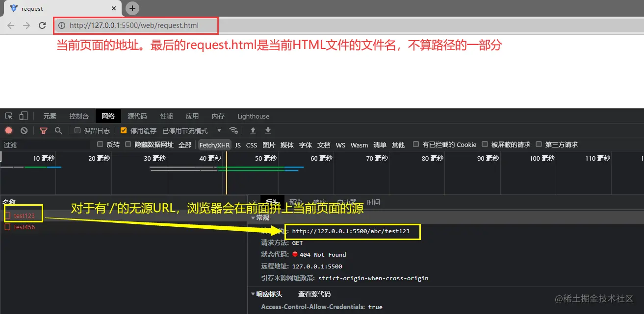Filter requests by 字体
Screen dimensions: 644x314
point(306,145)
